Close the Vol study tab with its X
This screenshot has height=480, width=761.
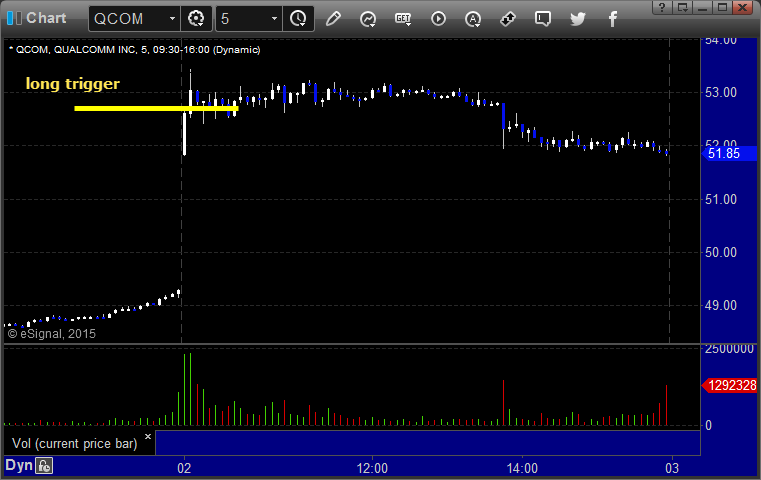click(148, 436)
